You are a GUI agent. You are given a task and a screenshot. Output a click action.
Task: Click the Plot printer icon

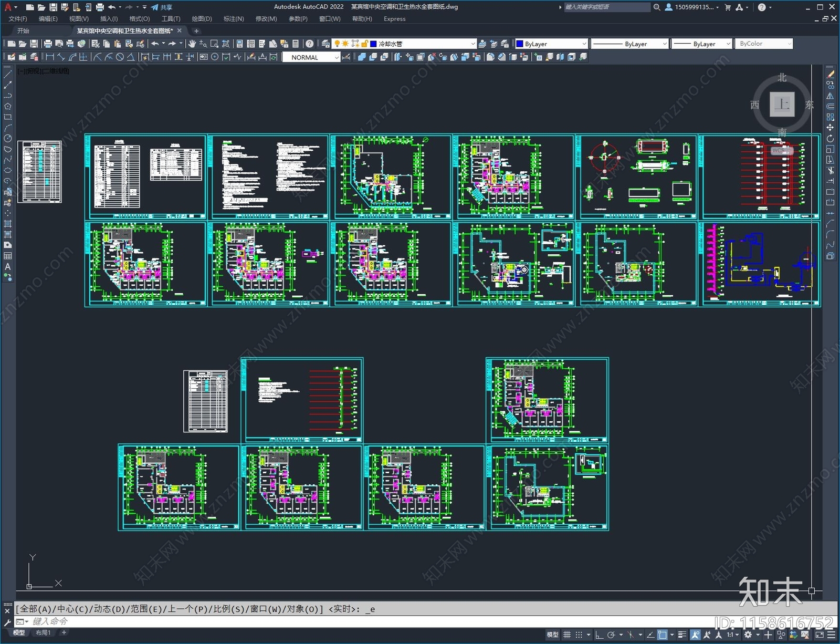(48, 44)
